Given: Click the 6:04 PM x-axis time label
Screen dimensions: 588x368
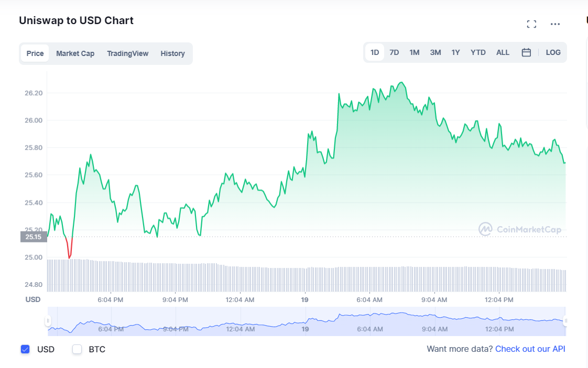Looking at the screenshot, I should 110,300.
